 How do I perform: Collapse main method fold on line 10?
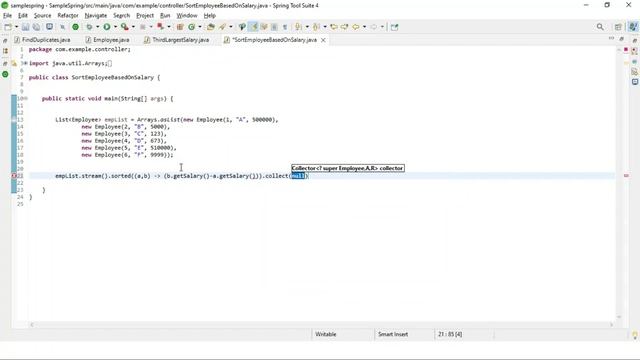[25, 98]
